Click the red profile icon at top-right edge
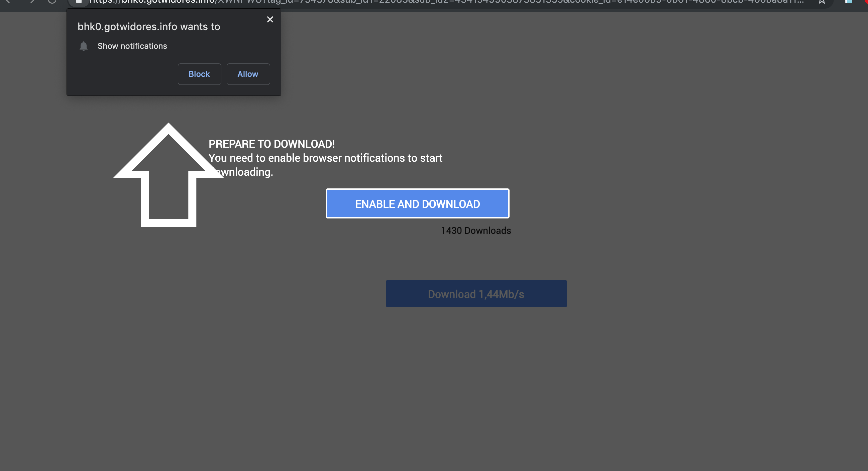The width and height of the screenshot is (868, 471). [866, 1]
